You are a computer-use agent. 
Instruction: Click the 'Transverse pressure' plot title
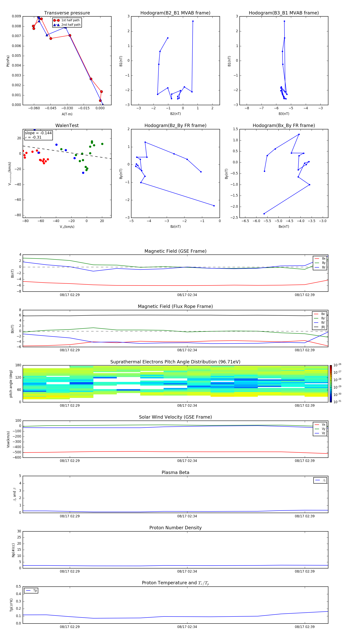point(67,13)
